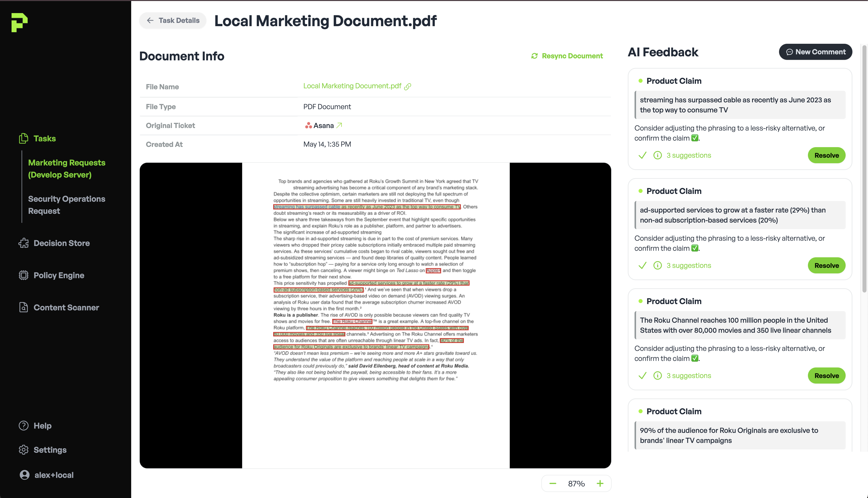This screenshot has height=498, width=868.
Task: Confirm the Roku Channel reach claim checkmark
Action: [x=643, y=376]
